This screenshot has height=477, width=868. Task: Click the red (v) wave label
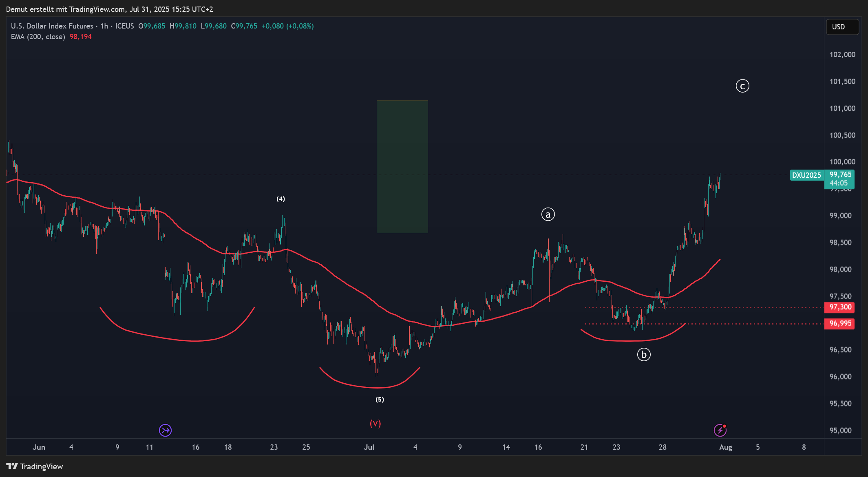[375, 423]
